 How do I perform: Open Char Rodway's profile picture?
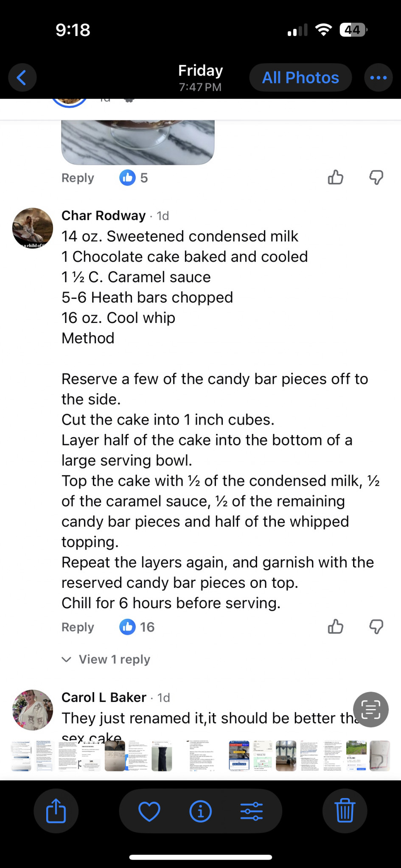tap(33, 228)
